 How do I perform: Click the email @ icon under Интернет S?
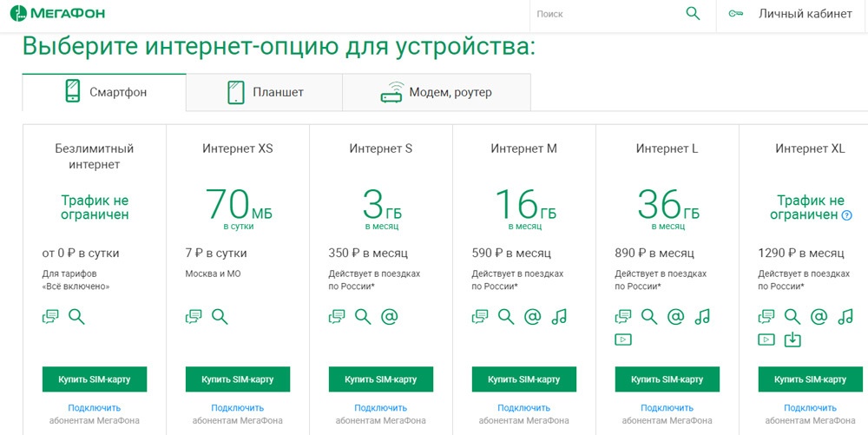389,317
